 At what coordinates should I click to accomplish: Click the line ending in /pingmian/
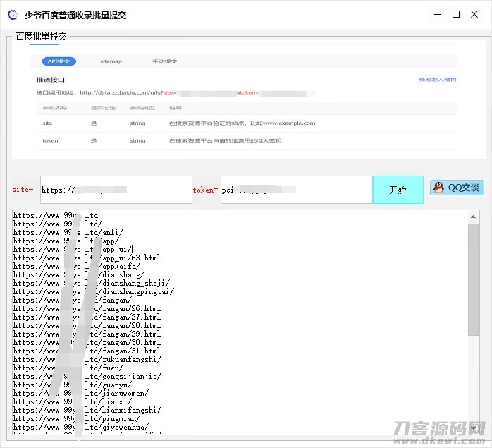tap(77, 419)
